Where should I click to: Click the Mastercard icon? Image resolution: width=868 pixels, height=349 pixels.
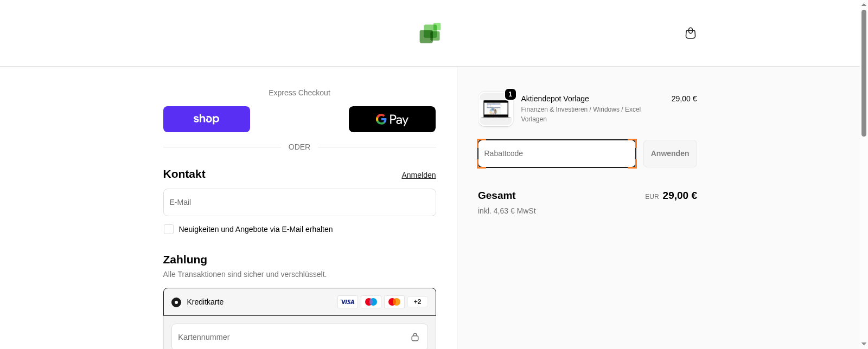[x=394, y=302]
